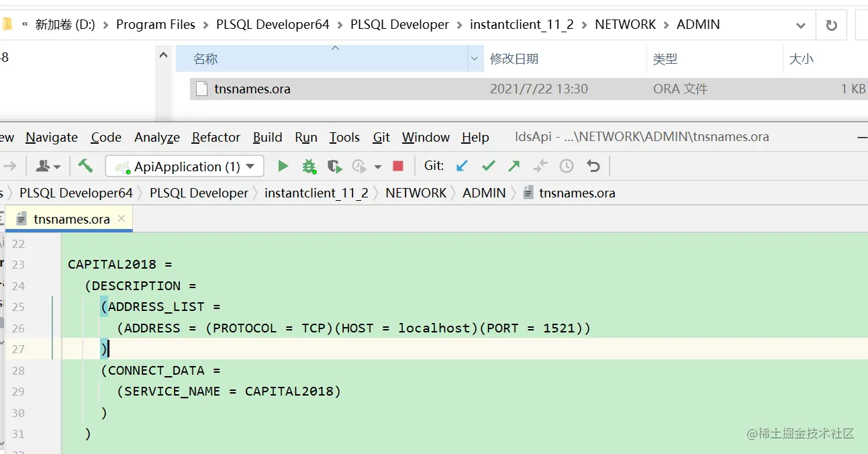The width and height of the screenshot is (868, 454).
Task: Sort files by 修改日期 column
Action: pos(514,59)
